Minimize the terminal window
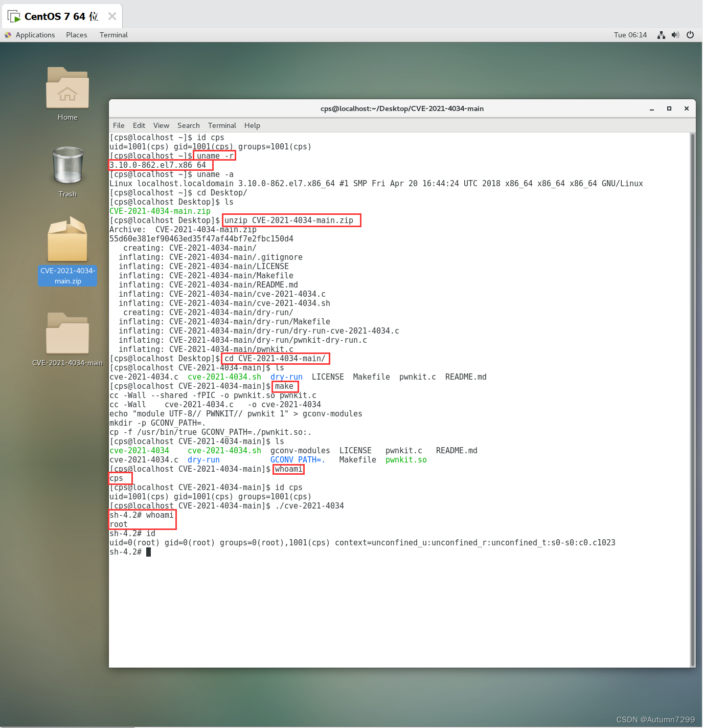703x728 pixels. [652, 108]
